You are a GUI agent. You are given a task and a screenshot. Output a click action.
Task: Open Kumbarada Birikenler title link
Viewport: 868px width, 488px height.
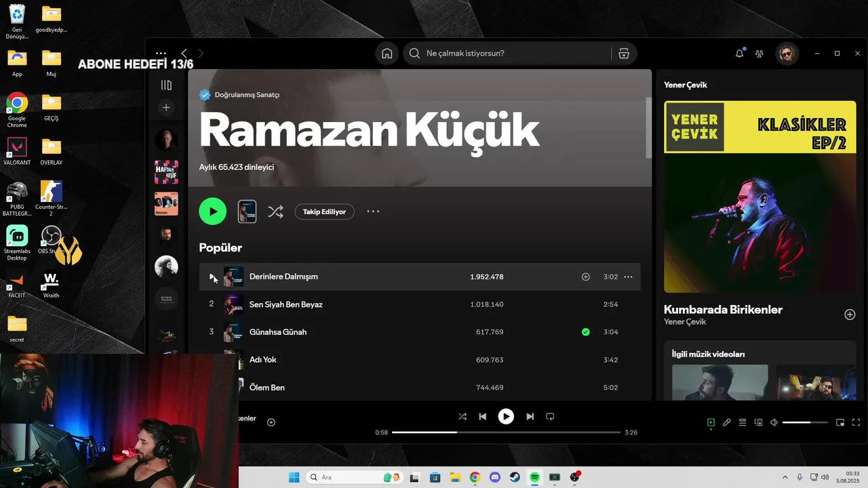coord(723,310)
